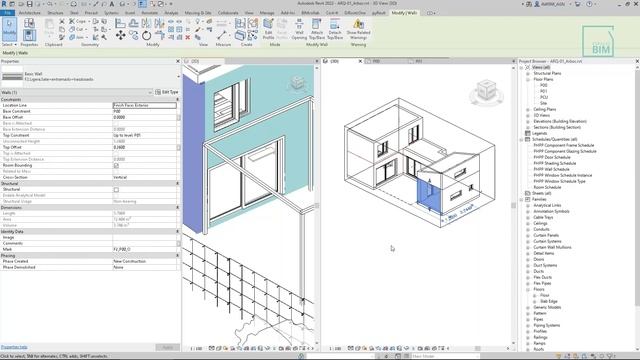This screenshot has width=640, height=360.
Task: Click the Rotate tool icon
Action: click(x=147, y=36)
